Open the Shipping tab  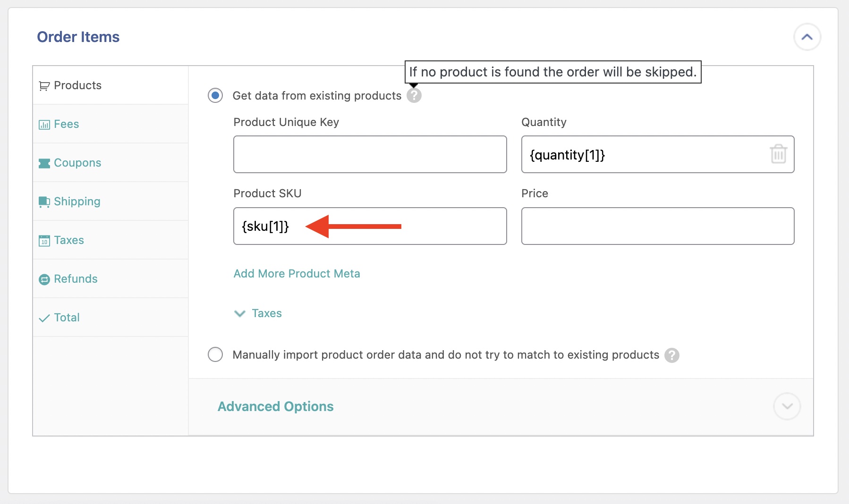(77, 202)
